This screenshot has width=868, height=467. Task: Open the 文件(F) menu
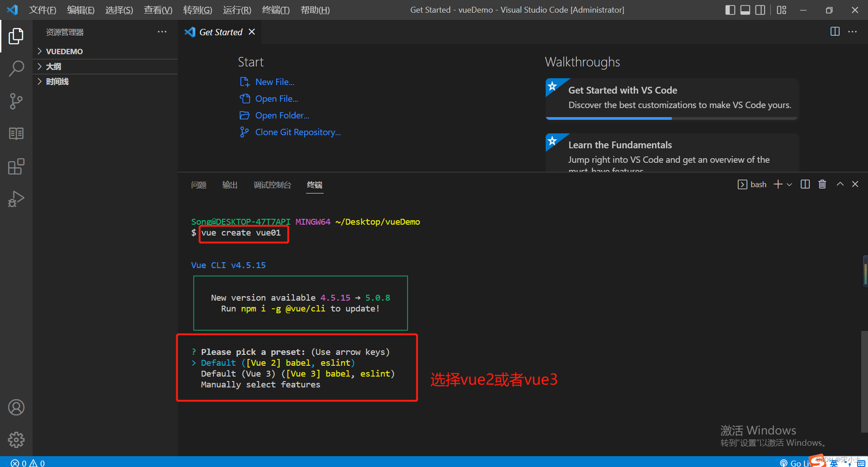pyautogui.click(x=42, y=10)
